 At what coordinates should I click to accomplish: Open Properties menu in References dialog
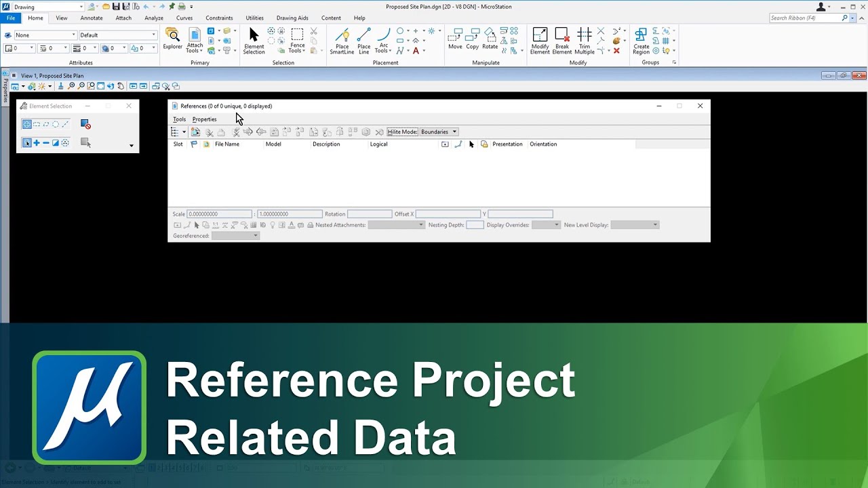[x=205, y=119]
